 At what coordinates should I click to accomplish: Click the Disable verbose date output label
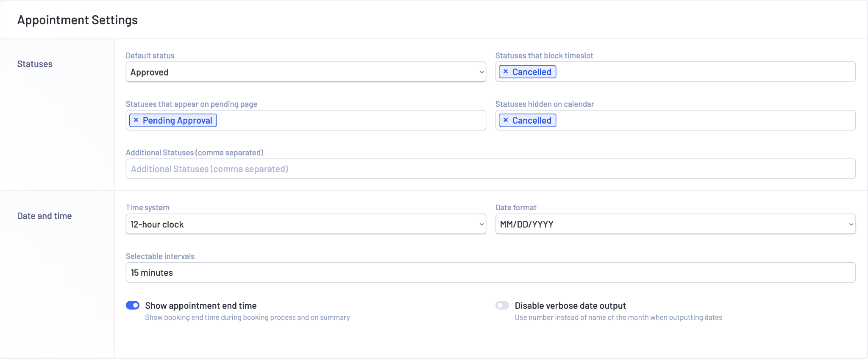(x=570, y=305)
